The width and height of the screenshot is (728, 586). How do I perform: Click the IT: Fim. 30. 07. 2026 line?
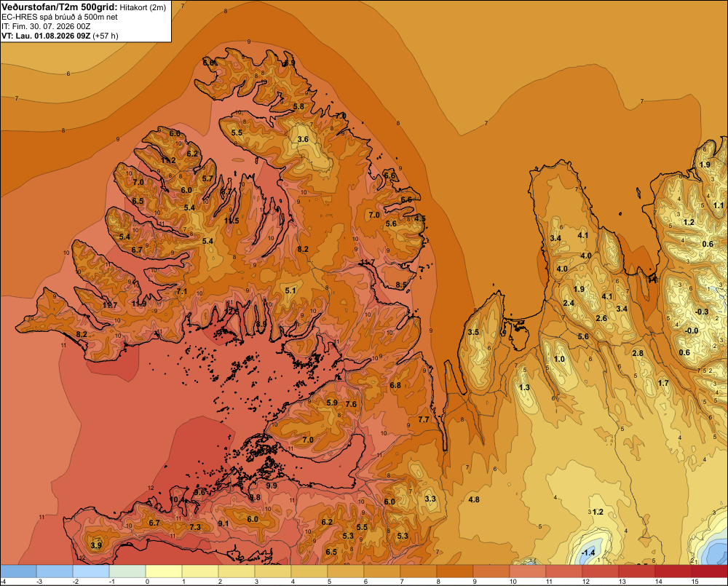46,26
